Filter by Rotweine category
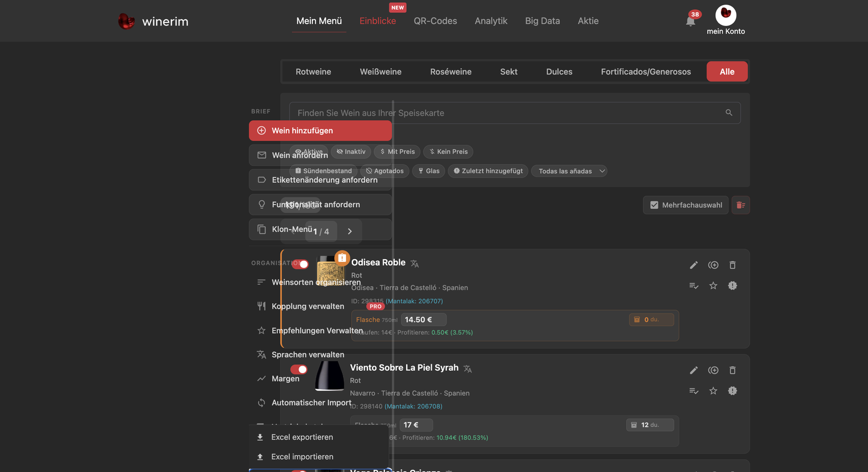Screen dimensions: 868x472 (313, 72)
